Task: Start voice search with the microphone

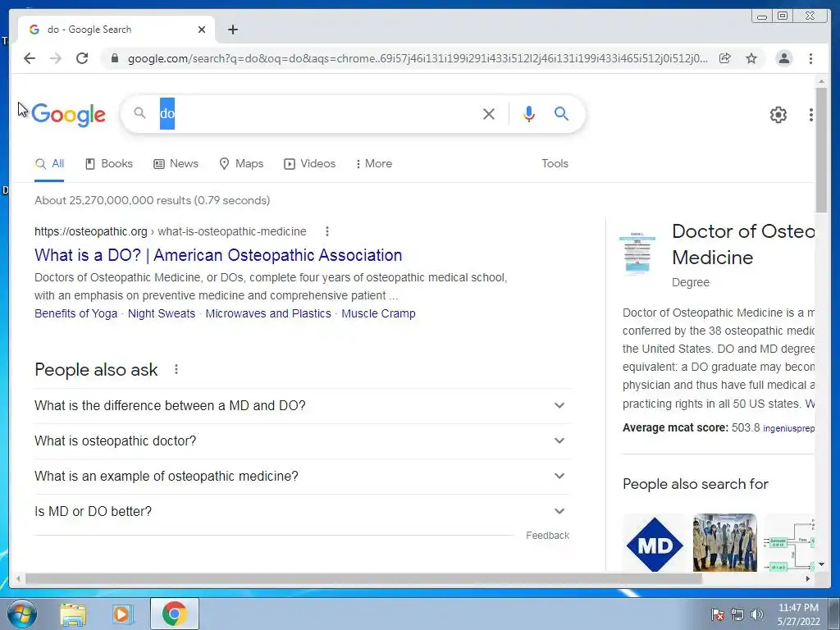Action: (529, 113)
